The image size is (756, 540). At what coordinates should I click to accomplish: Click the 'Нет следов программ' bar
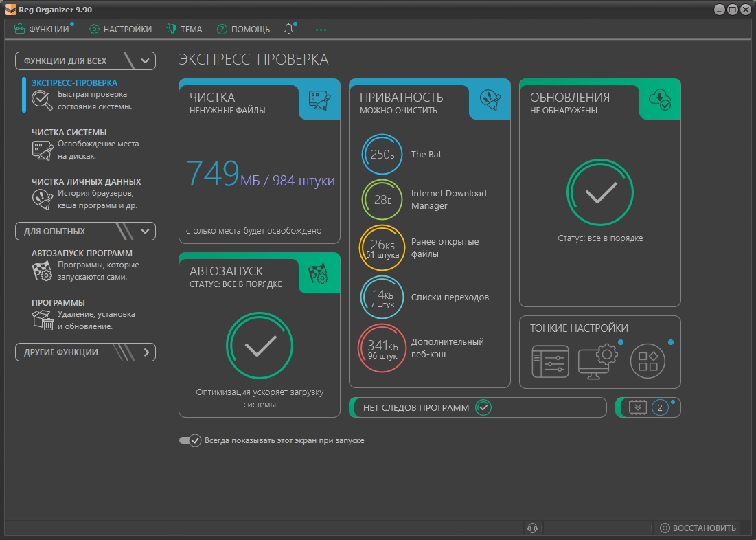coord(477,407)
